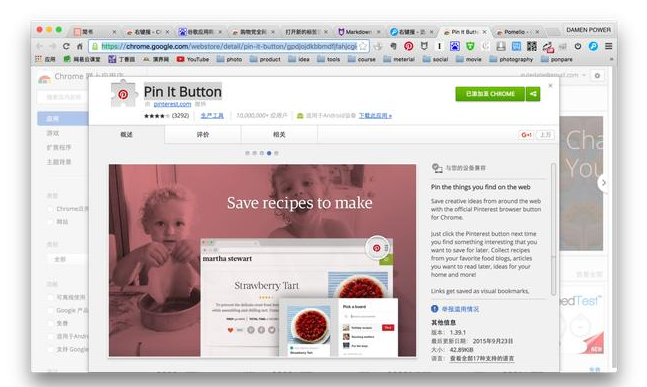Image resolution: width=647 pixels, height=387 pixels.
Task: Click the report abuse info icon
Action: 434,309
